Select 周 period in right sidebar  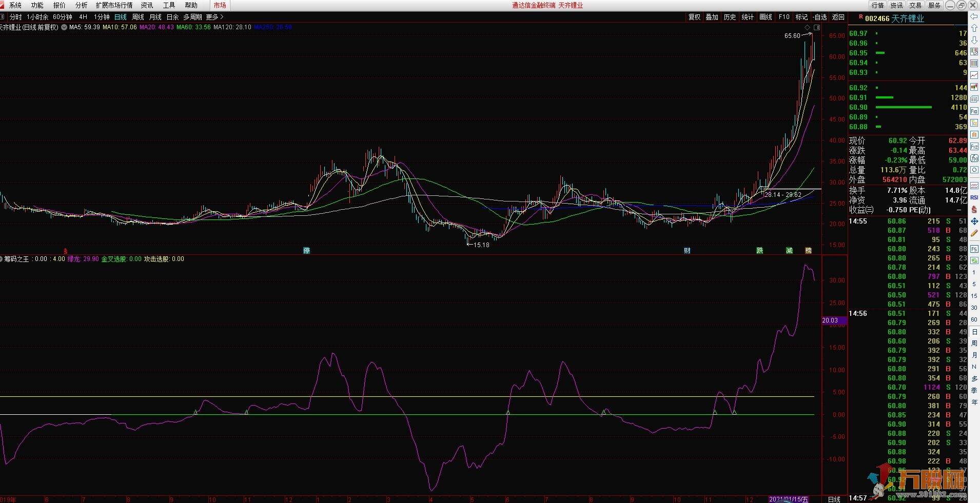974,343
